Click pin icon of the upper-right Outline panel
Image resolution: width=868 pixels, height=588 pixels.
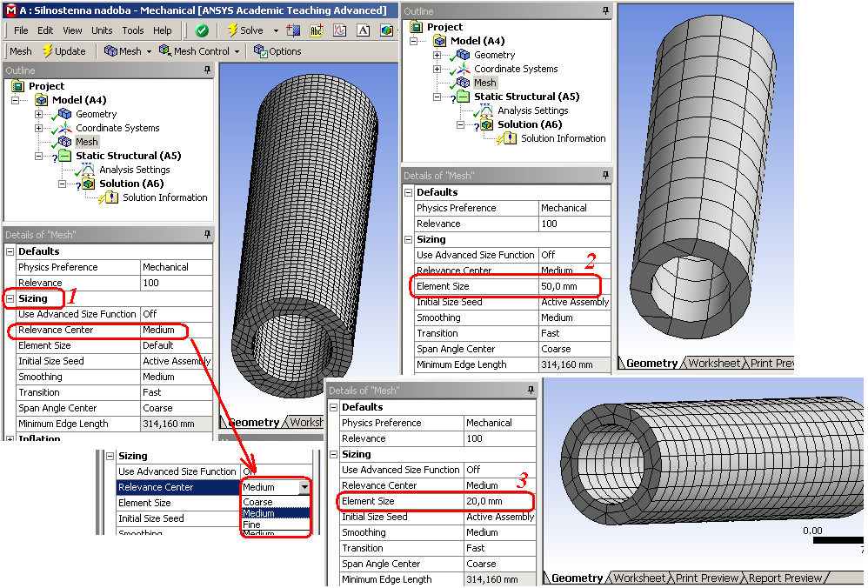[x=605, y=10]
